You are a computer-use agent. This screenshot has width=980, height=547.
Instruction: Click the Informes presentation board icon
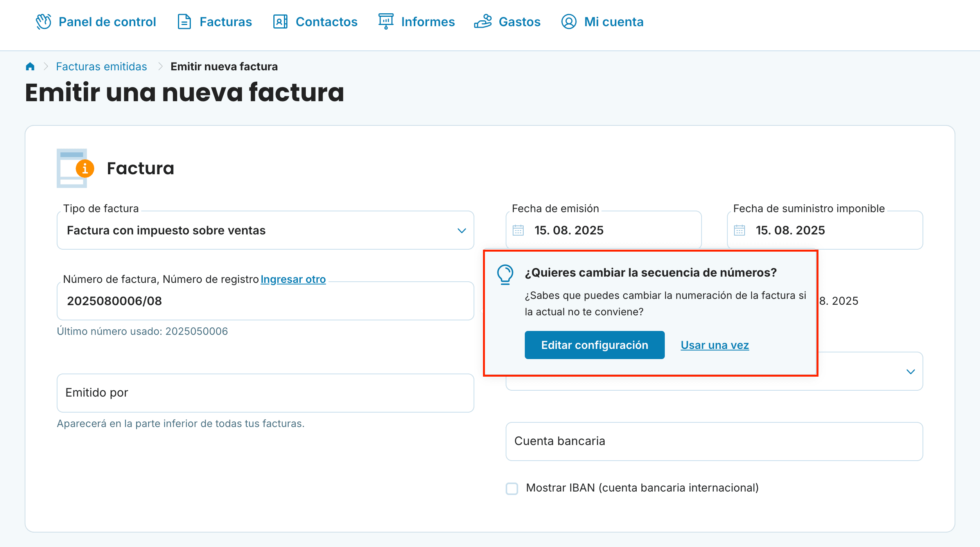click(386, 21)
